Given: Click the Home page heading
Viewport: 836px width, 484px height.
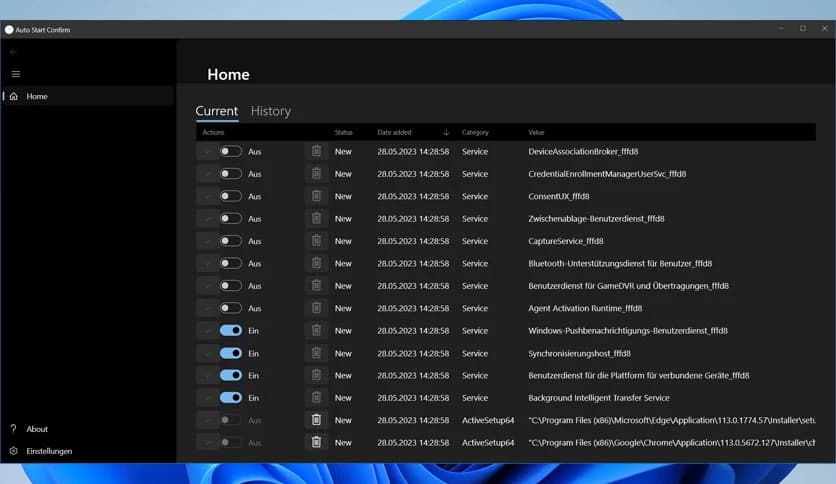Looking at the screenshot, I should click(x=228, y=74).
